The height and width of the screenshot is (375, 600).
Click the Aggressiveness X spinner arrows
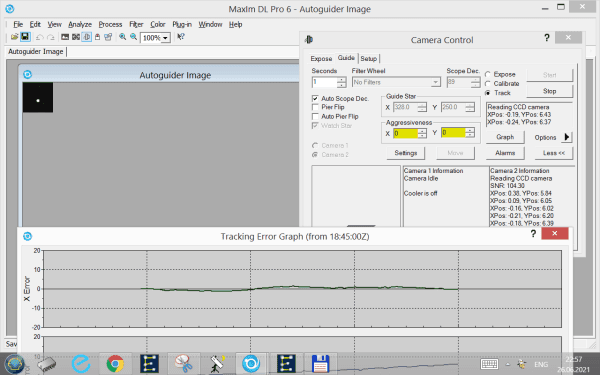click(x=422, y=133)
